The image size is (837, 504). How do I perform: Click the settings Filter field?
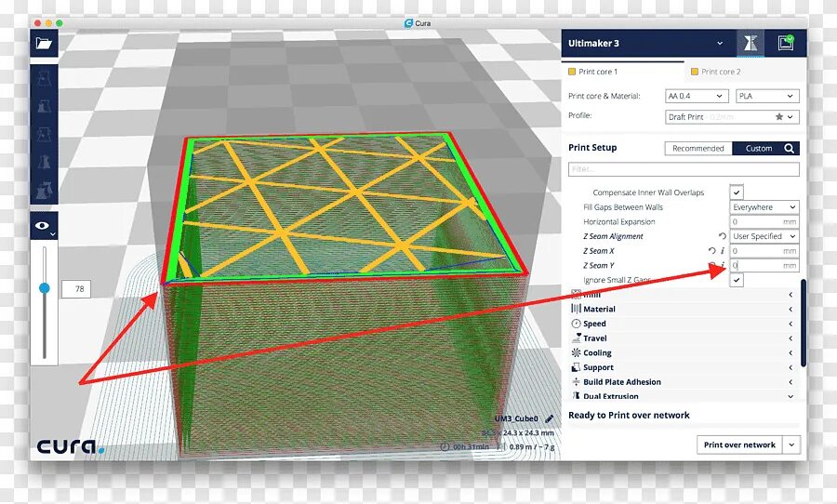point(684,169)
